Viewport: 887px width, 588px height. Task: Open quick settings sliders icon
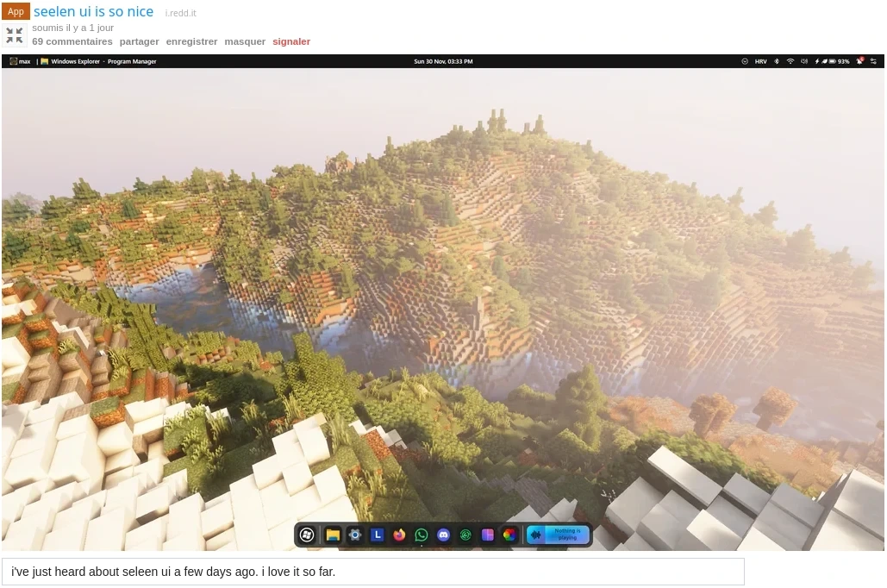coord(874,61)
